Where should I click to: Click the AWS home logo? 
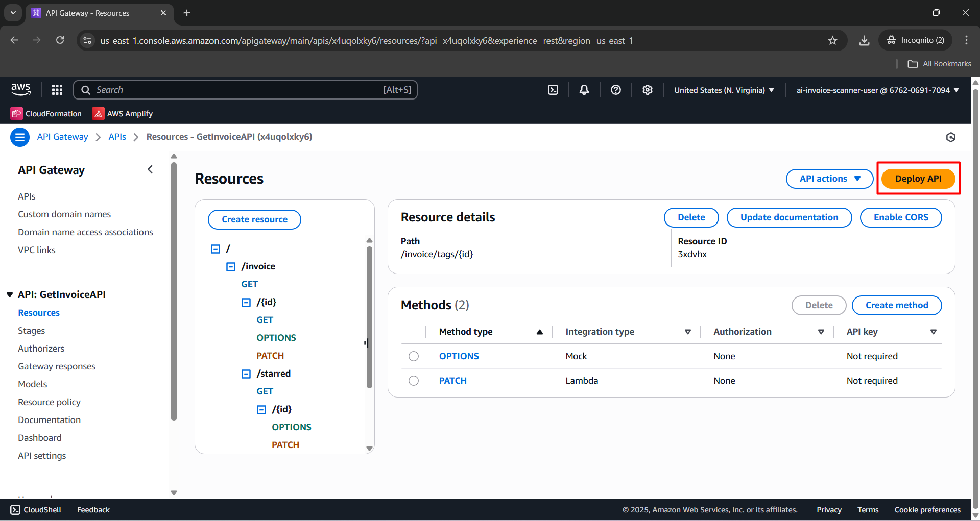click(x=20, y=89)
